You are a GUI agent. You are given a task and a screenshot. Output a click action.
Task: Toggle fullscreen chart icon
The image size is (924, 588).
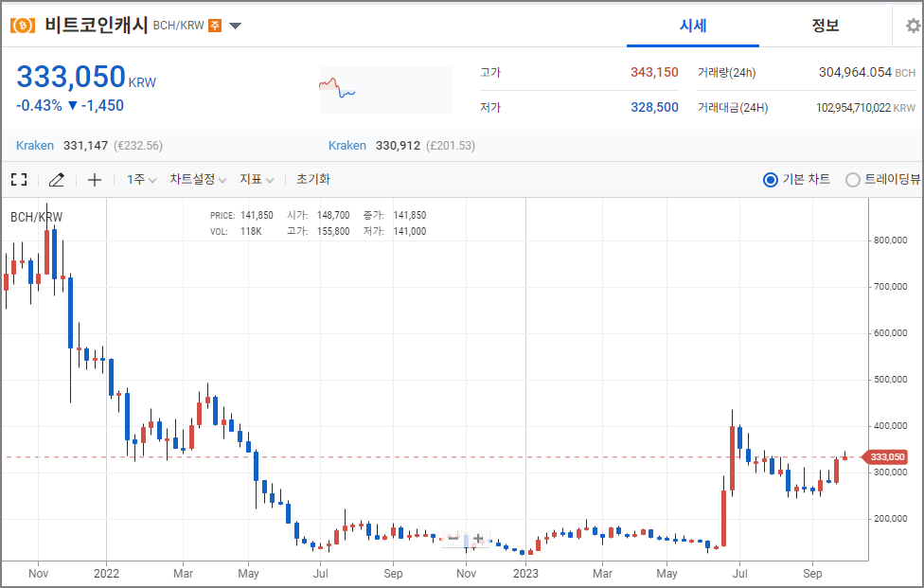[x=20, y=180]
